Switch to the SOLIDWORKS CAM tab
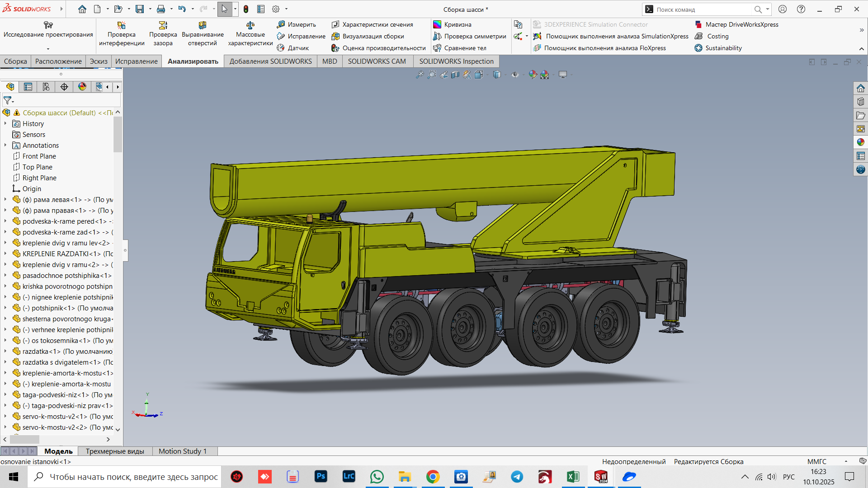The width and height of the screenshot is (868, 488). point(377,61)
